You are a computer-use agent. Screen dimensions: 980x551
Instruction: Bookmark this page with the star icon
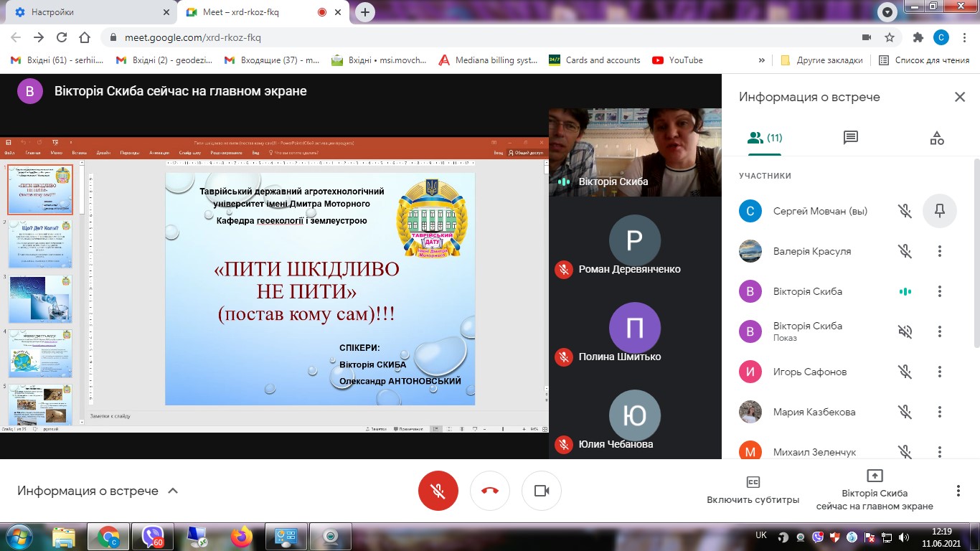pos(890,37)
